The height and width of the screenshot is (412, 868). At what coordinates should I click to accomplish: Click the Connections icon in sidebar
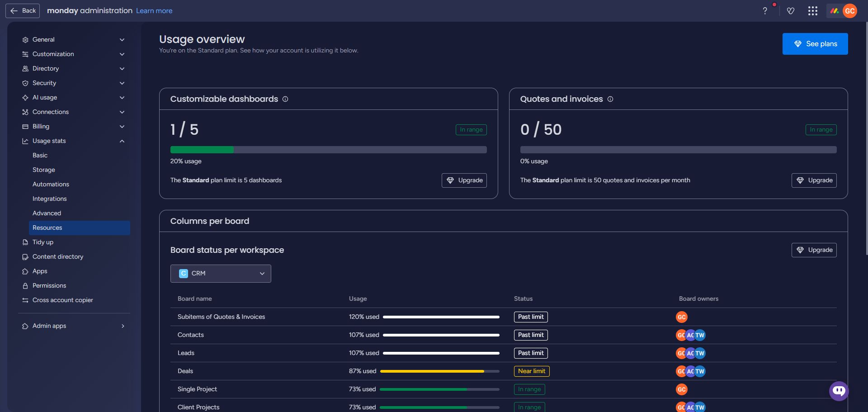coord(25,112)
